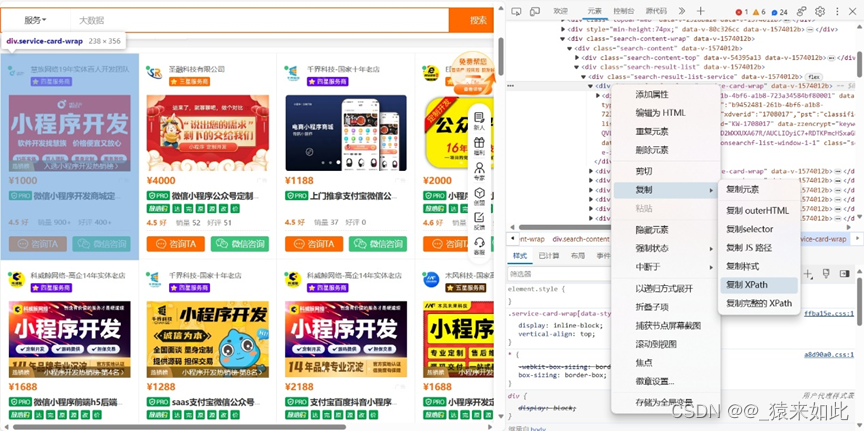Click ellipsis dots beside selected DOM row
The image size is (864, 431).
pos(511,86)
